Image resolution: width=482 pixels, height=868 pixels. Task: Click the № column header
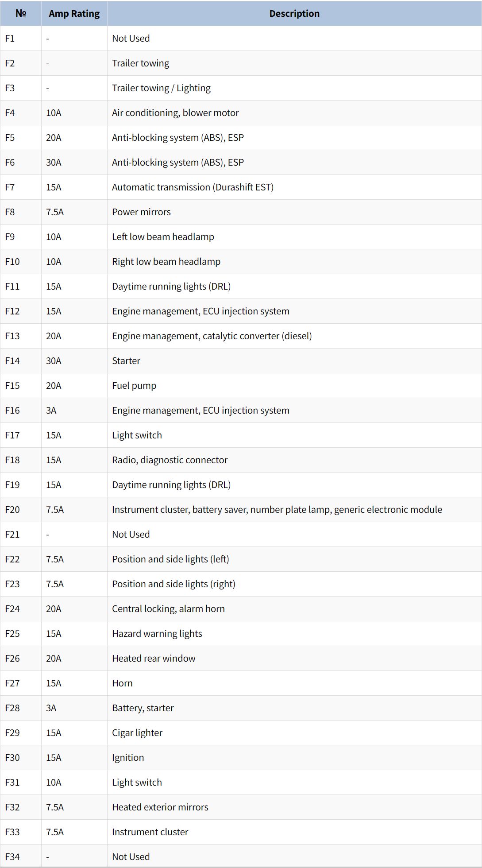click(x=21, y=13)
